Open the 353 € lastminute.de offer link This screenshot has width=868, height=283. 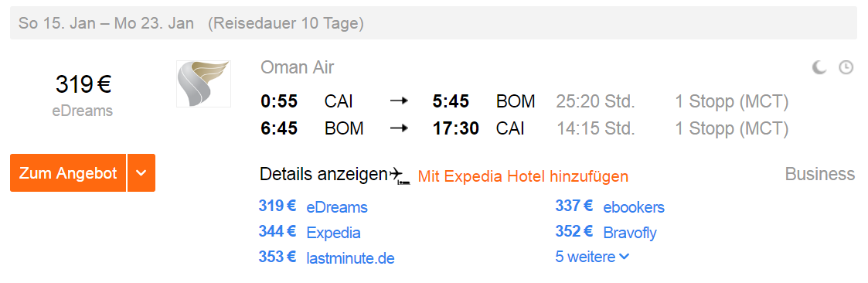click(x=327, y=257)
